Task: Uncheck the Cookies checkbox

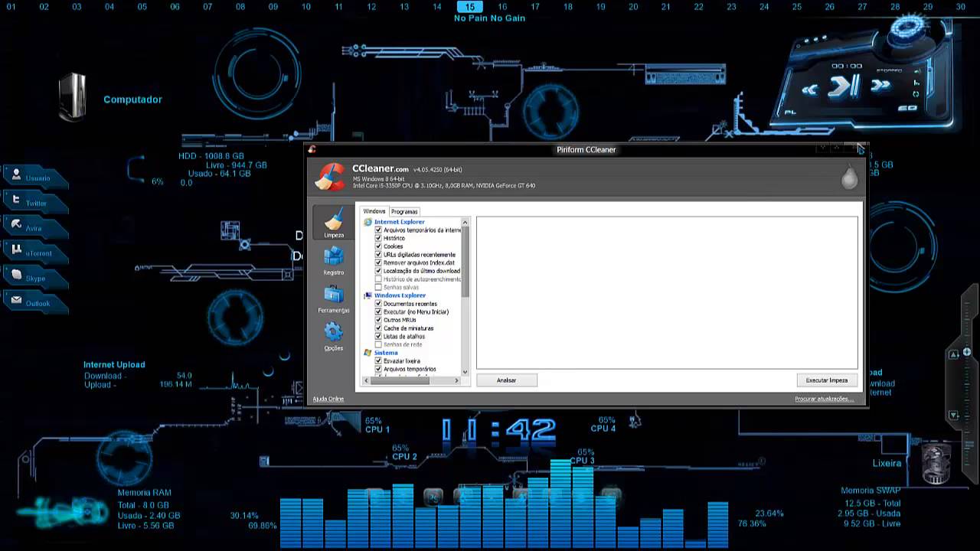Action: point(378,246)
